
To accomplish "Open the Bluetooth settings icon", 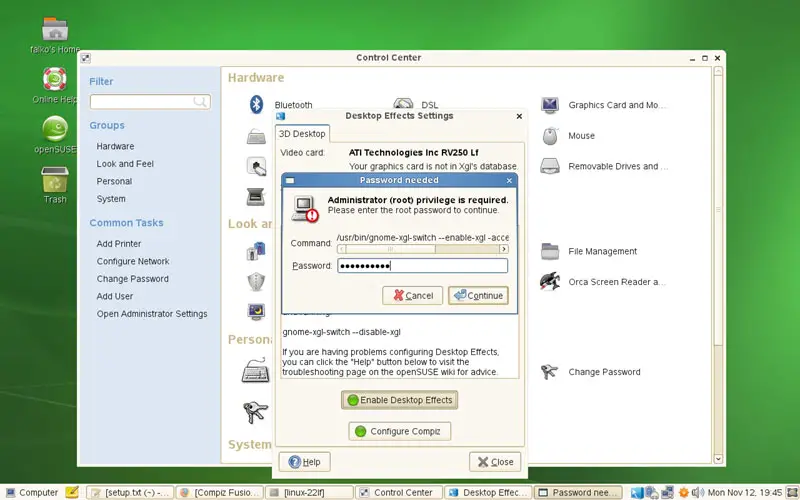I will (x=256, y=104).
